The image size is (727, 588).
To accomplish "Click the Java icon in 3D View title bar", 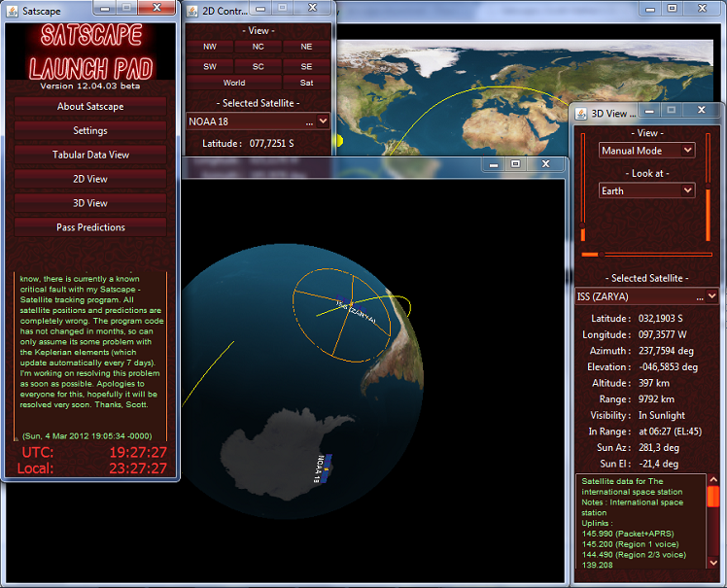I will [x=581, y=113].
